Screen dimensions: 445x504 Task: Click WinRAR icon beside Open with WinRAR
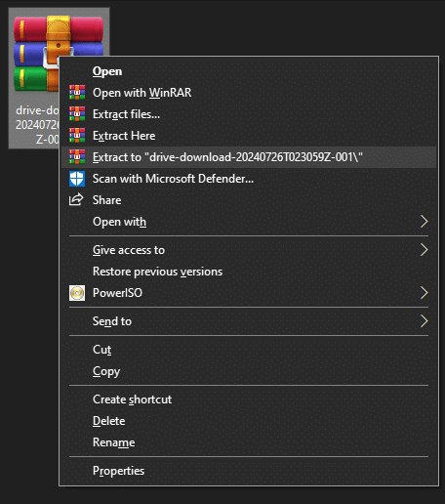[77, 93]
